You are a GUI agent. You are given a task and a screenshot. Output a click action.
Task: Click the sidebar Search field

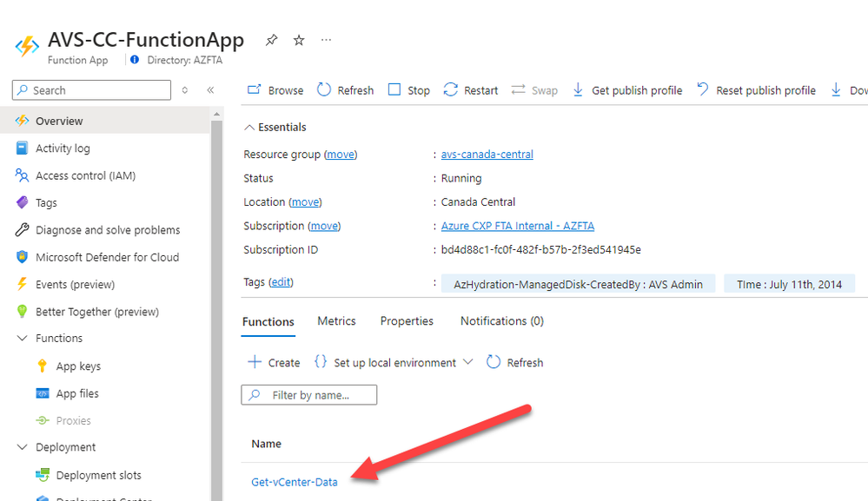(x=91, y=90)
